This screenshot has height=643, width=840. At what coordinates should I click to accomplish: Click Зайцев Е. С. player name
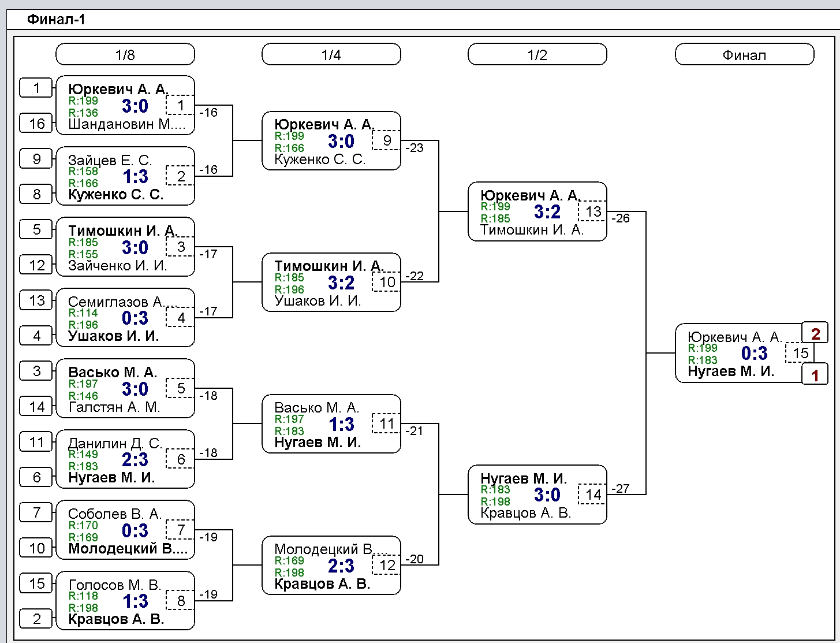110,160
